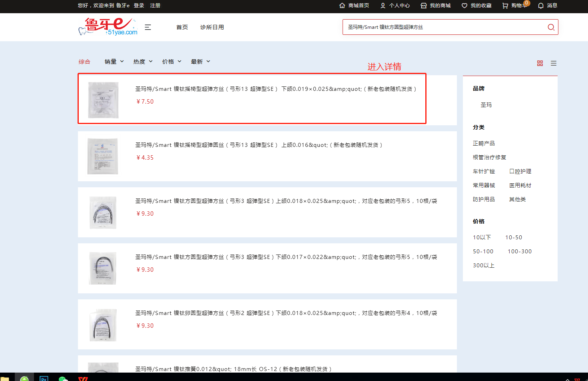Click the ¥7.50 price text
Image resolution: width=588 pixels, height=381 pixels.
(x=145, y=102)
